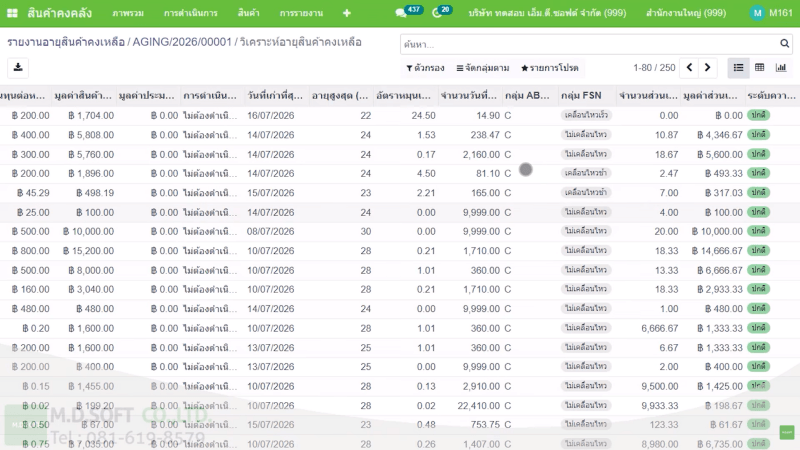Open the รายการโปรด favorites dropdown
Image resolution: width=800 pixels, height=450 pixels.
[549, 68]
